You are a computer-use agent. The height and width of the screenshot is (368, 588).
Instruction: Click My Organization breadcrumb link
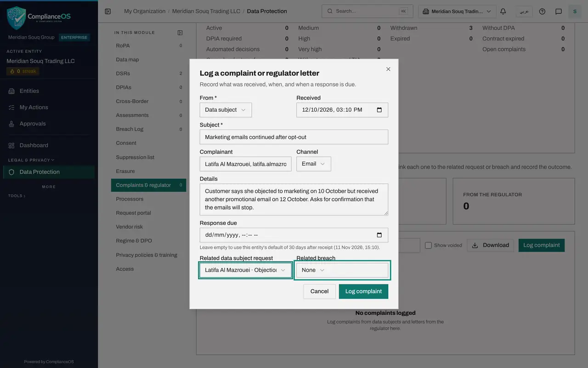[145, 11]
